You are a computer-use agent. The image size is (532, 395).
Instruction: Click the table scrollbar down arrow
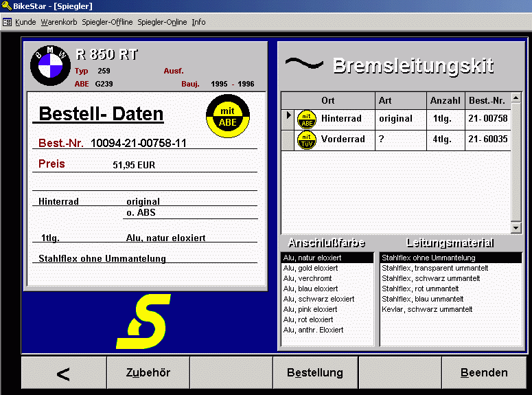[x=516, y=227]
